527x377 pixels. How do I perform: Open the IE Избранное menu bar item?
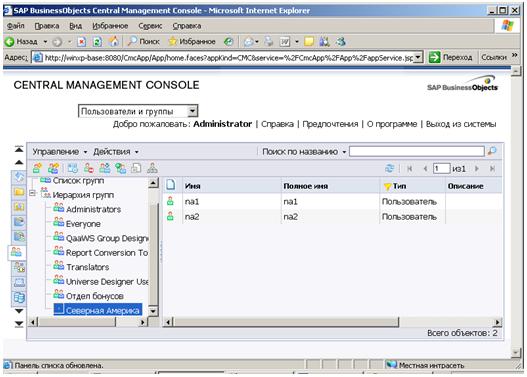110,26
